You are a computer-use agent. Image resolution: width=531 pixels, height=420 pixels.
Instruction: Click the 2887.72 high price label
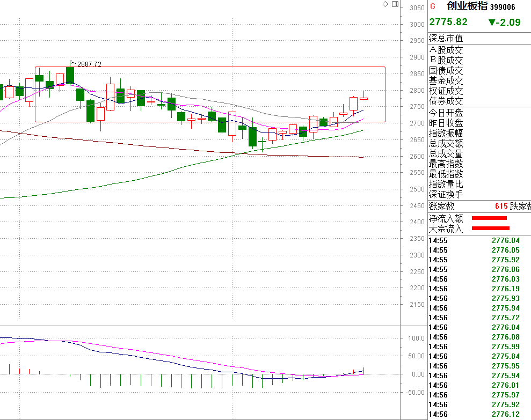coord(90,64)
